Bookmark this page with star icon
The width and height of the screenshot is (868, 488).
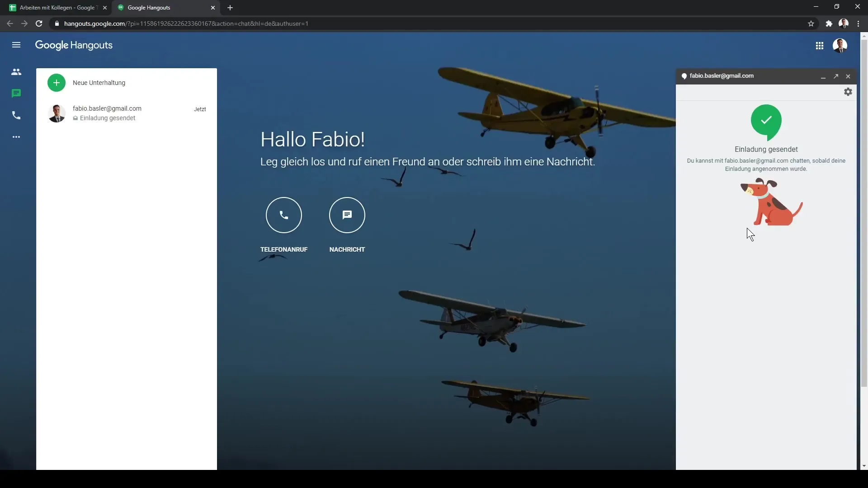[811, 23]
